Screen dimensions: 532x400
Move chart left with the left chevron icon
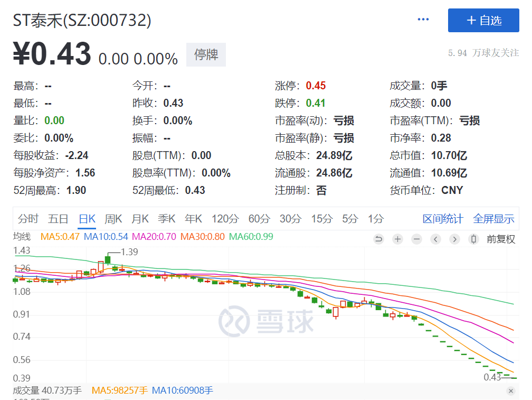click(435, 239)
